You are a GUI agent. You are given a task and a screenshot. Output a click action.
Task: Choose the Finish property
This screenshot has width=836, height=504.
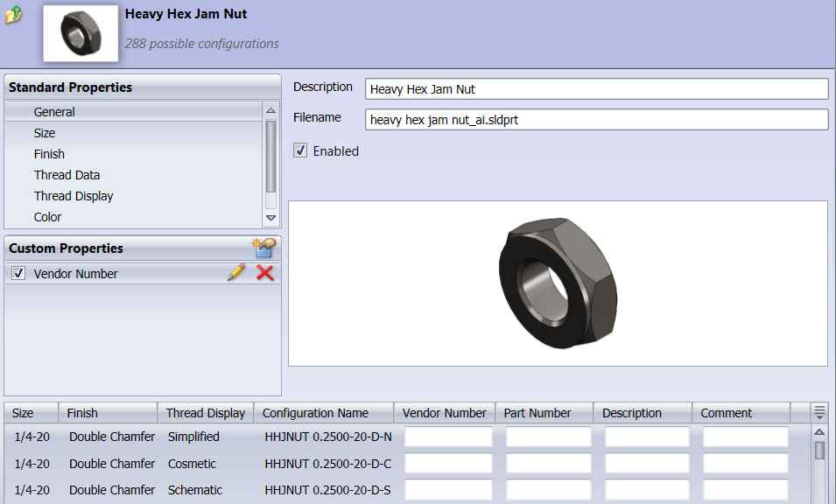point(49,154)
